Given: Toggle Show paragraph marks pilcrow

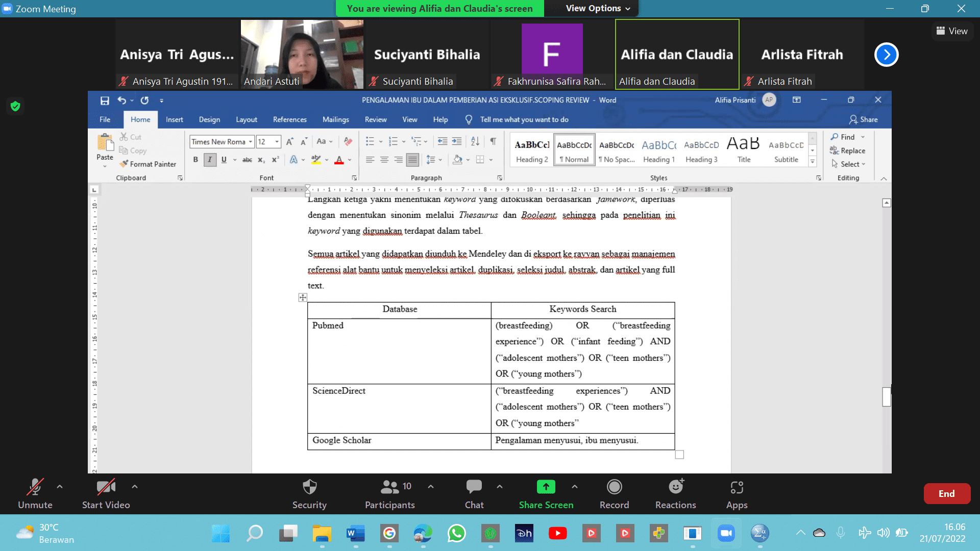Looking at the screenshot, I should pyautogui.click(x=493, y=141).
